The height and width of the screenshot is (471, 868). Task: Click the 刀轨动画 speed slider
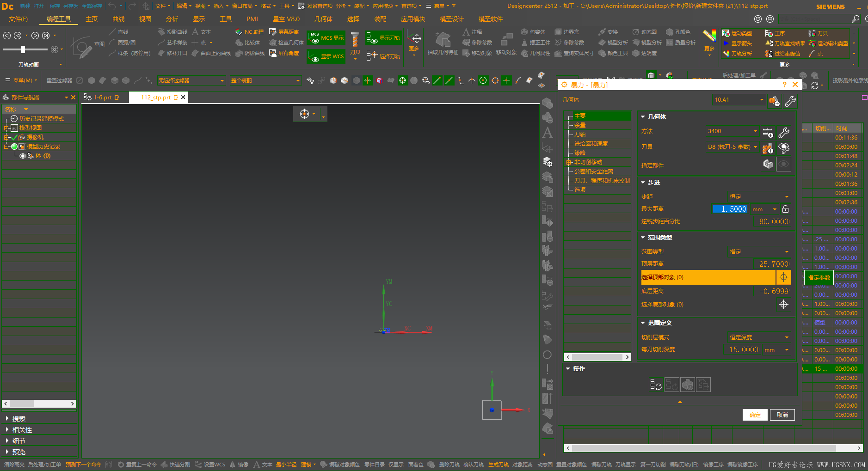pos(23,49)
